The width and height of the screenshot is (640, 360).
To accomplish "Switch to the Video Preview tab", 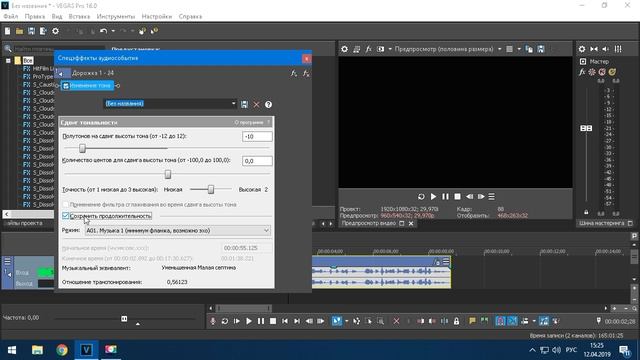I will 369,223.
